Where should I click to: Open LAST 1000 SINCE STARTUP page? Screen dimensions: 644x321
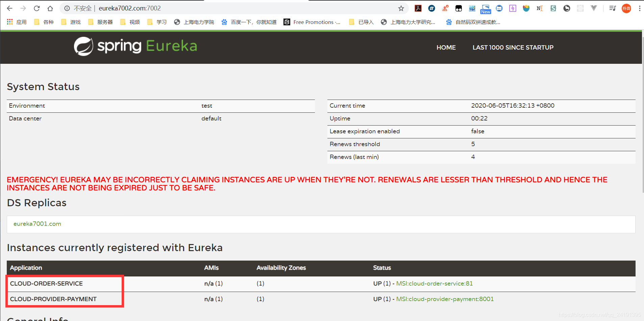[x=513, y=48]
